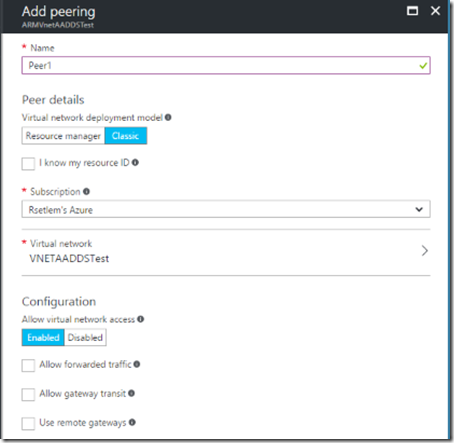This screenshot has height=443, width=454.
Task: Click info icon beside gateway transit
Action: pos(131,393)
